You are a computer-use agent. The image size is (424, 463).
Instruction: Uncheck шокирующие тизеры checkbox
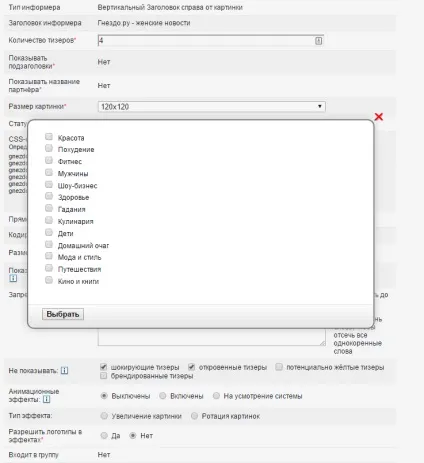pyautogui.click(x=103, y=367)
